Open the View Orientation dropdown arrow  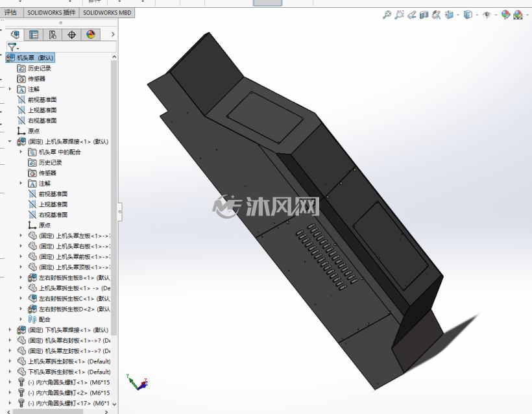[x=458, y=15]
